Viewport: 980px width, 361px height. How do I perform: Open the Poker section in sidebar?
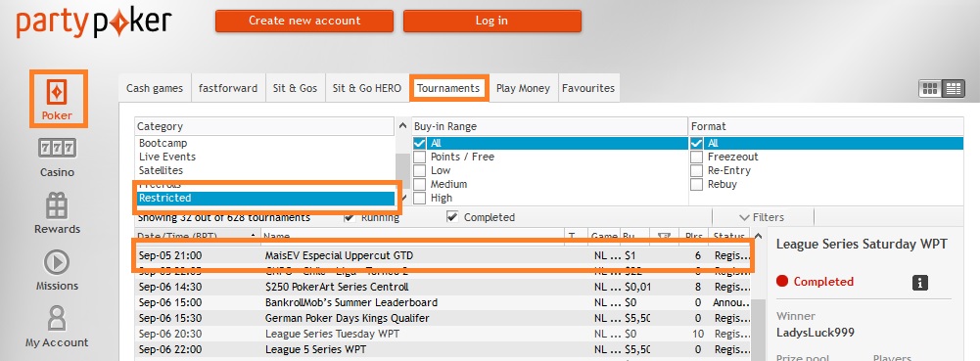(58, 99)
